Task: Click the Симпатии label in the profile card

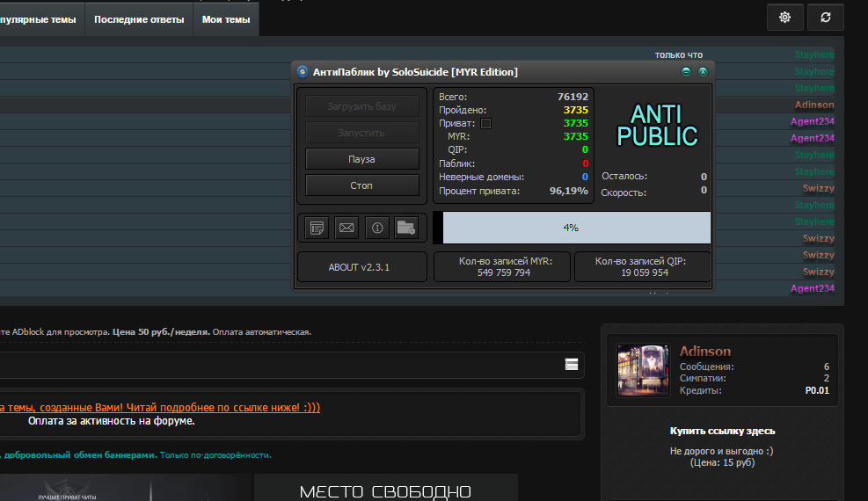Action: 703,378
